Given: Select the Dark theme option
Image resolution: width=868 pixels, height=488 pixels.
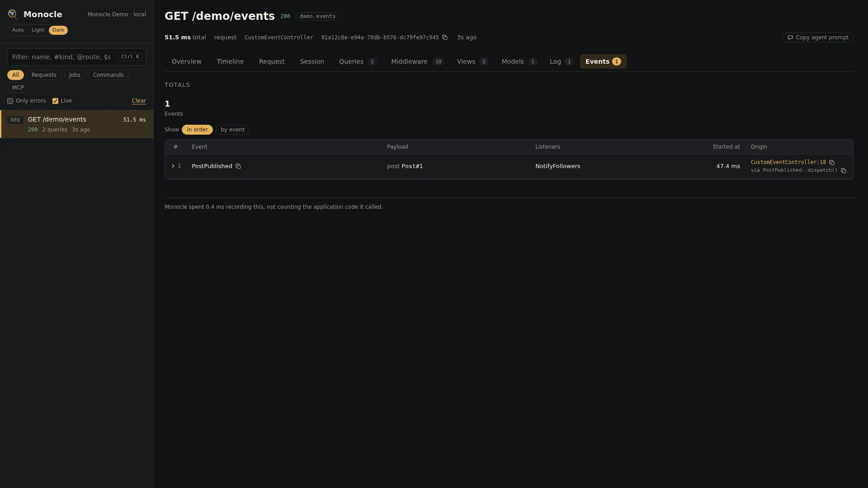Looking at the screenshot, I should click(58, 30).
